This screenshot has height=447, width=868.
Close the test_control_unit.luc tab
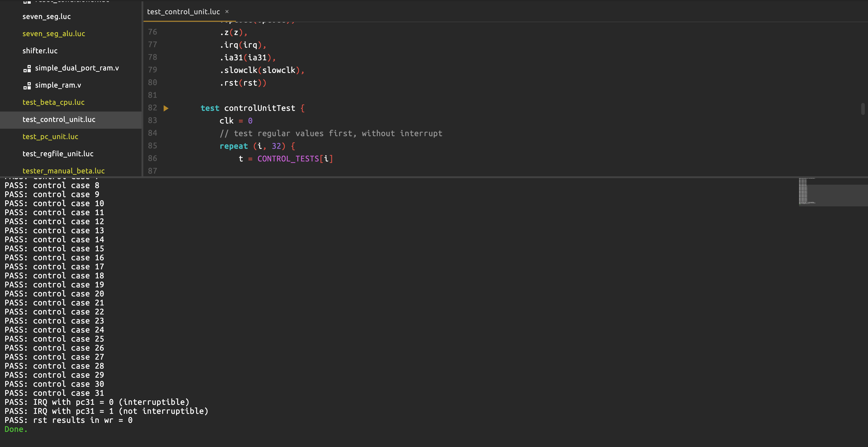pyautogui.click(x=227, y=12)
